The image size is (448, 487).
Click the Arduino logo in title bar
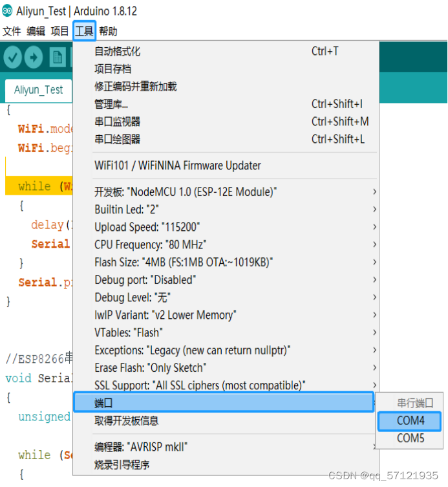8,11
